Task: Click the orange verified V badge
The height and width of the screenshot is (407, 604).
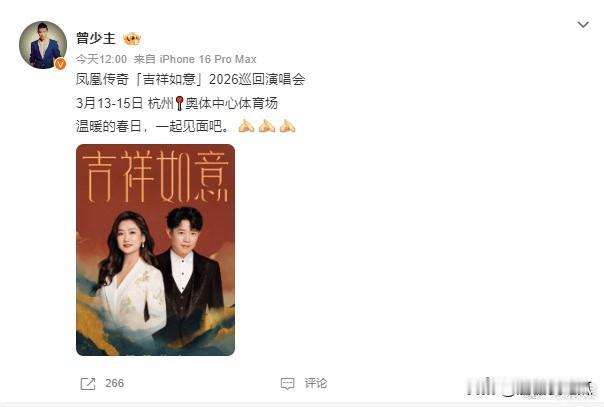Action: tap(60, 64)
